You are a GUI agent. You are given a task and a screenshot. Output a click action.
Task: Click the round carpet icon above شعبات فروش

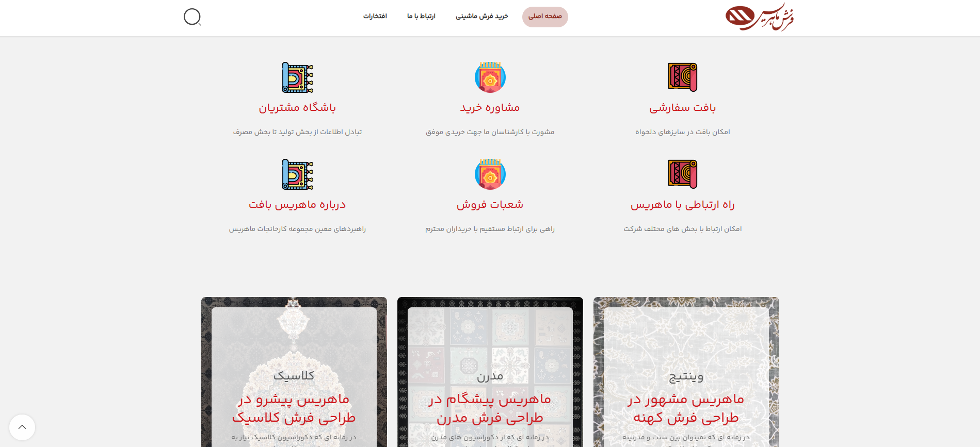[490, 174]
